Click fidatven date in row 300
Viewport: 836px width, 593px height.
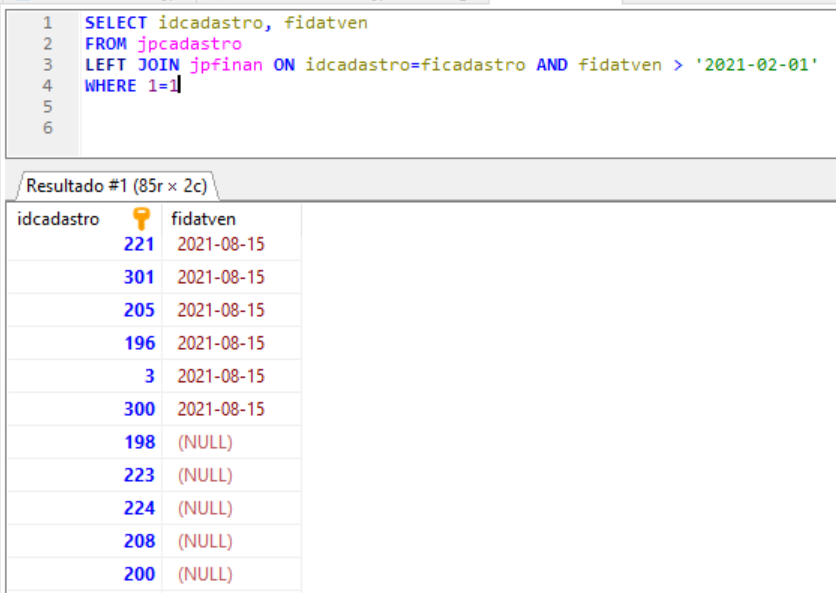tap(221, 410)
